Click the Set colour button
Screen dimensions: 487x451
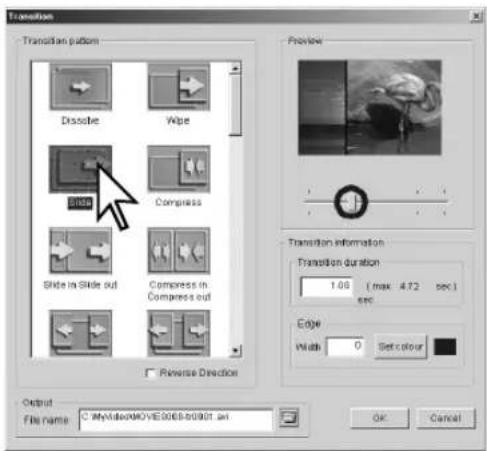400,347
